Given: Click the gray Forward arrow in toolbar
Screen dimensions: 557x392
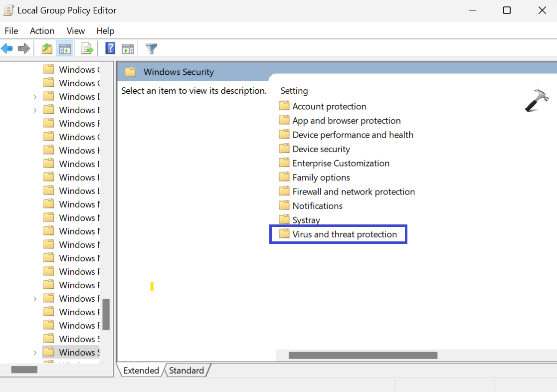Looking at the screenshot, I should (x=24, y=48).
